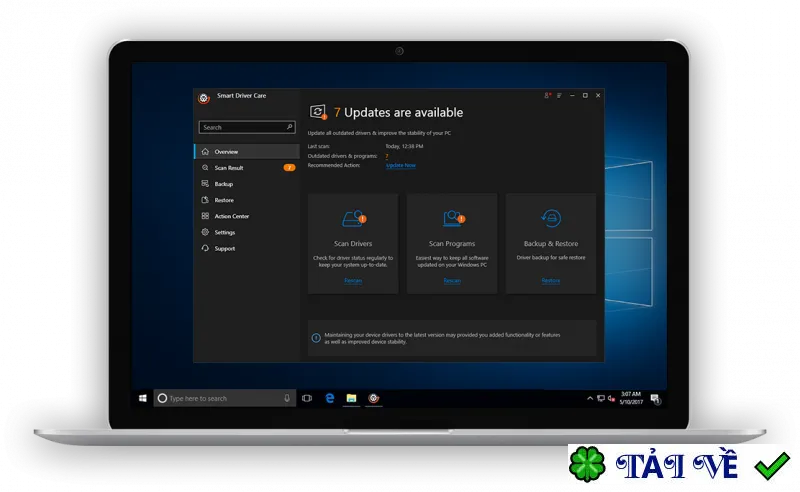Click Rescan link under Scan Drivers

[x=353, y=281]
